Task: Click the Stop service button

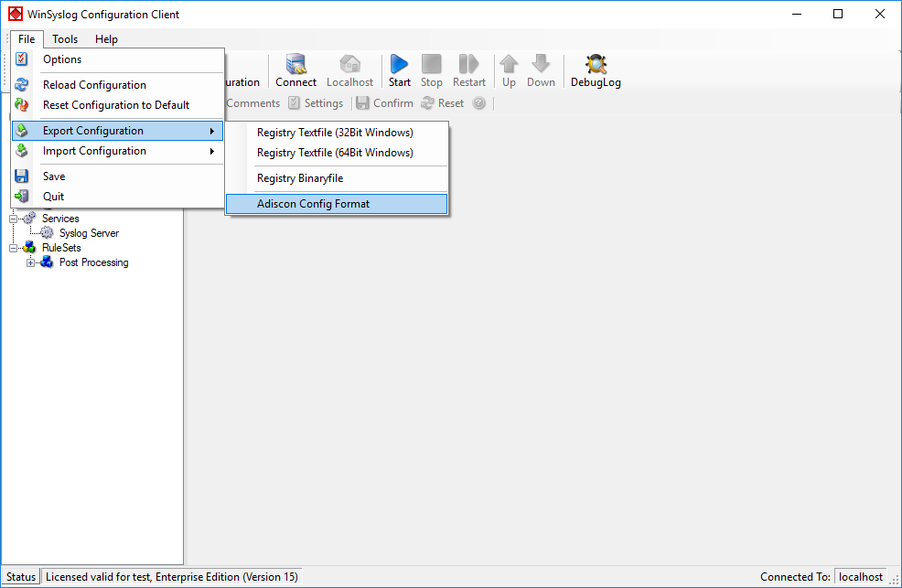Action: click(432, 70)
